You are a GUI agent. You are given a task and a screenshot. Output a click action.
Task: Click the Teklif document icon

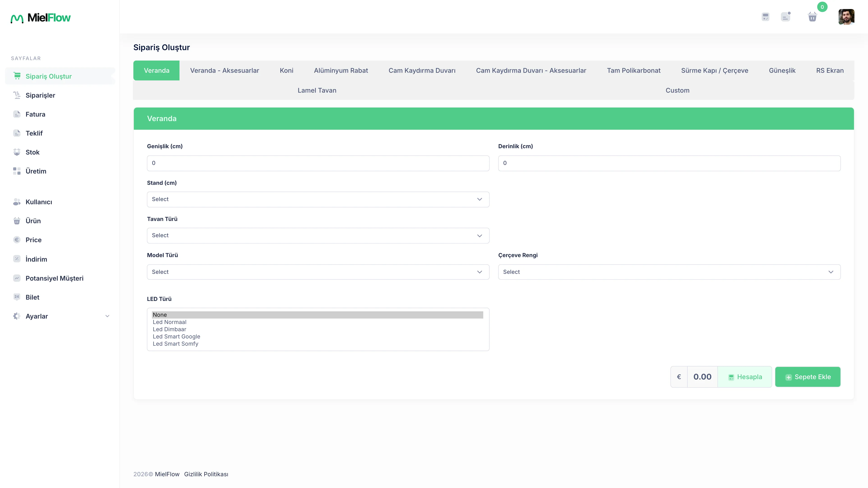point(17,133)
